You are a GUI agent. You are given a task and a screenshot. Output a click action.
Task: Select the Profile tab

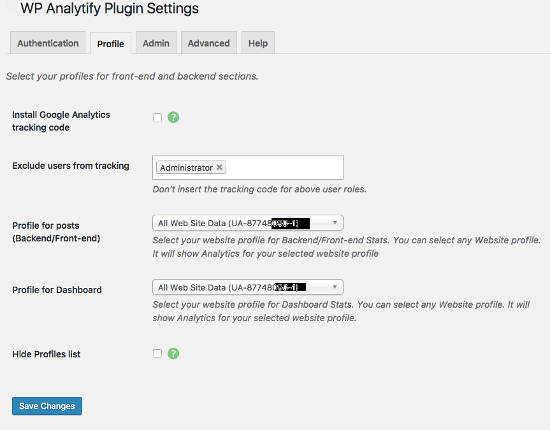pyautogui.click(x=110, y=44)
